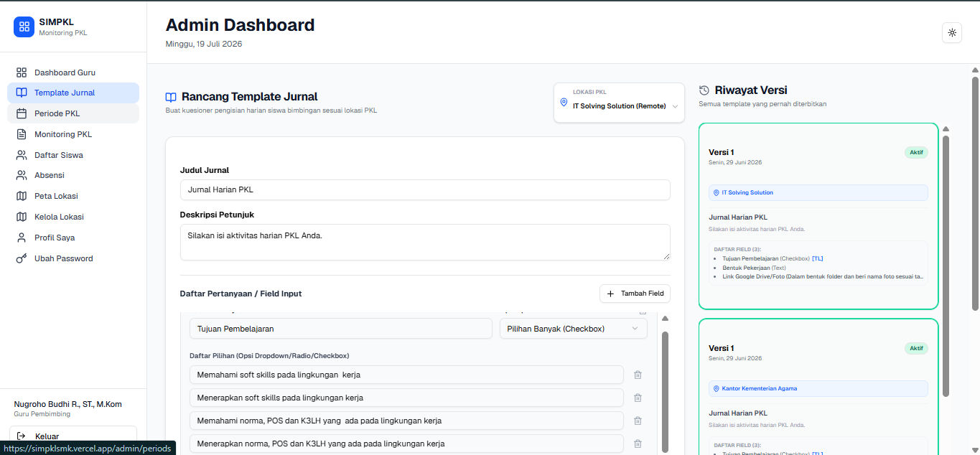This screenshot has height=455, width=980.
Task: Click the Aktif badge on Kantor Kementerian Agama version
Action: pos(916,348)
